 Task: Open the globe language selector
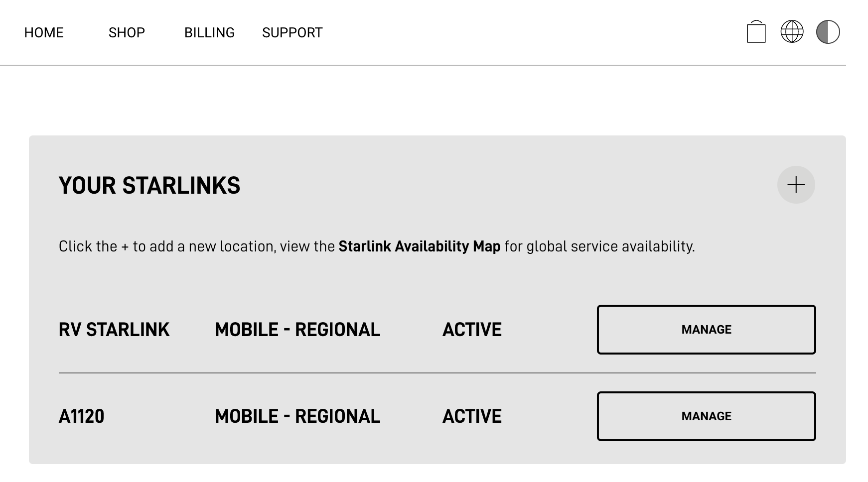(x=792, y=32)
